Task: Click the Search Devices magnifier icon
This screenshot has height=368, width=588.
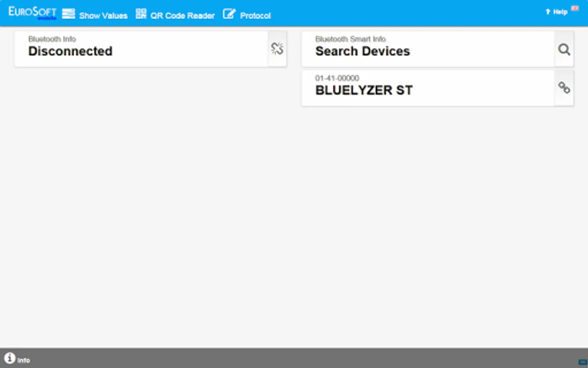Action: [564, 49]
